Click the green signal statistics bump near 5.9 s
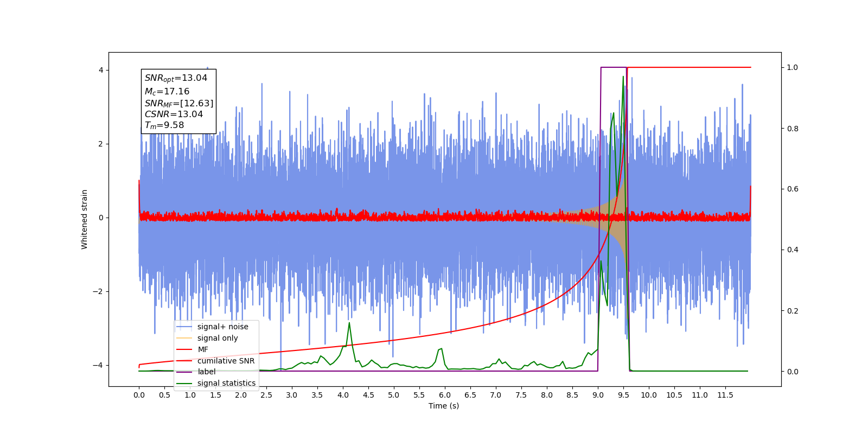 point(441,349)
